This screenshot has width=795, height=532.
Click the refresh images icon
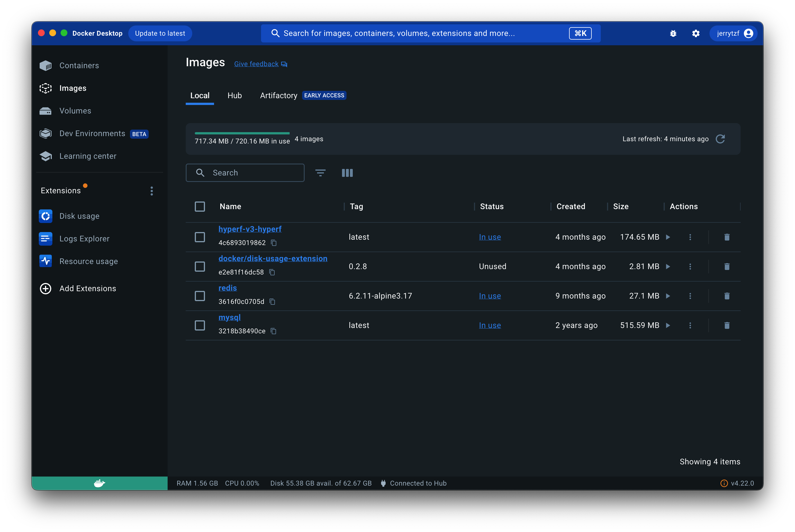[720, 139]
